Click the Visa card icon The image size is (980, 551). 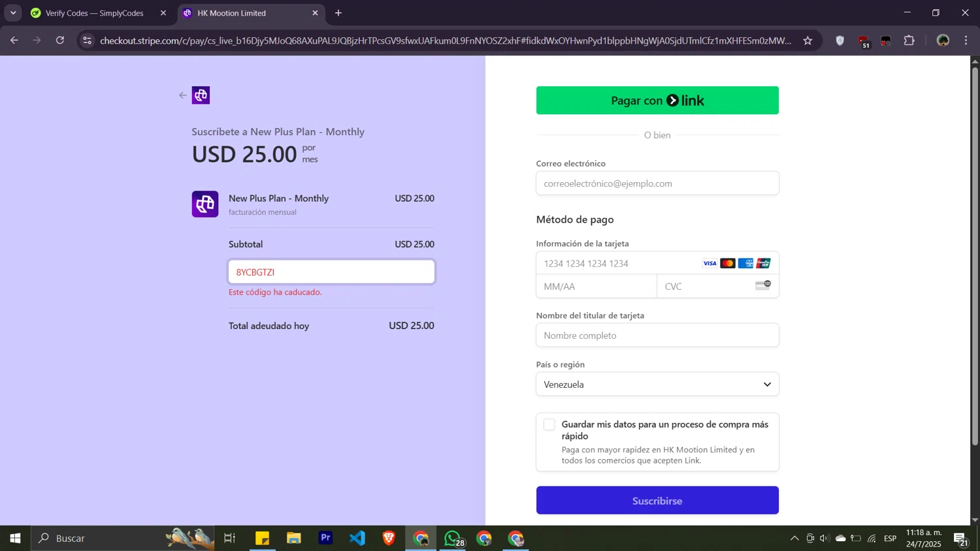coord(710,263)
